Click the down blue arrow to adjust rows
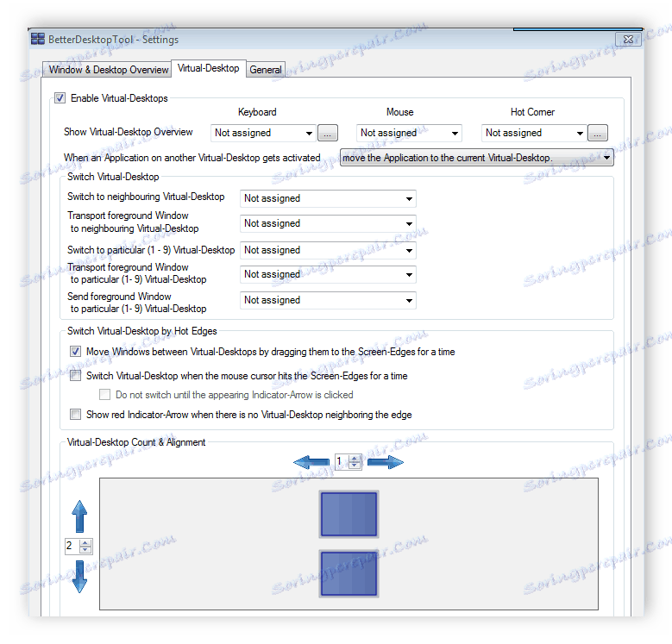The image size is (672, 644). tap(79, 577)
